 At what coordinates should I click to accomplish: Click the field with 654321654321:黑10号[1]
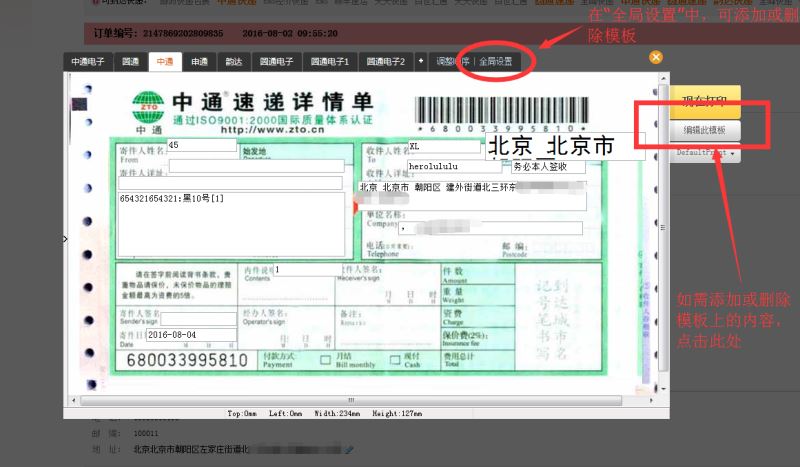pos(231,224)
